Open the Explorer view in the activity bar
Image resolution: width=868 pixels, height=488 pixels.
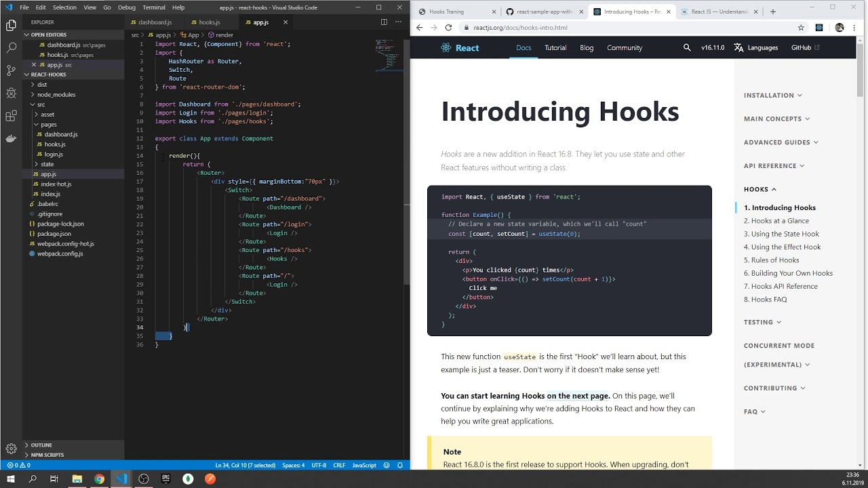pyautogui.click(x=11, y=26)
